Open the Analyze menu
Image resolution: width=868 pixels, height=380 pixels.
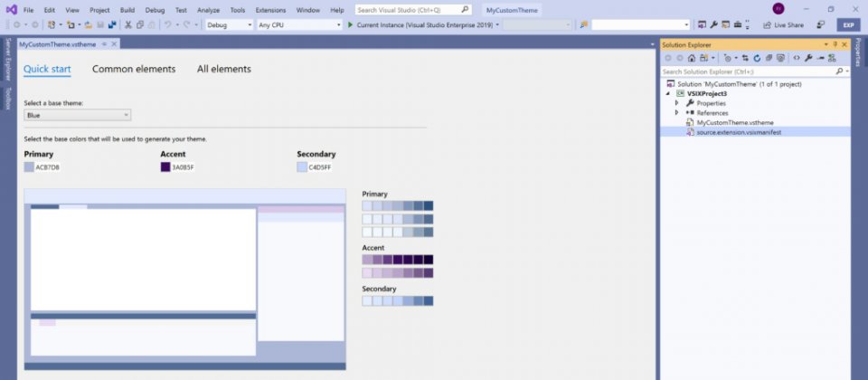[208, 10]
